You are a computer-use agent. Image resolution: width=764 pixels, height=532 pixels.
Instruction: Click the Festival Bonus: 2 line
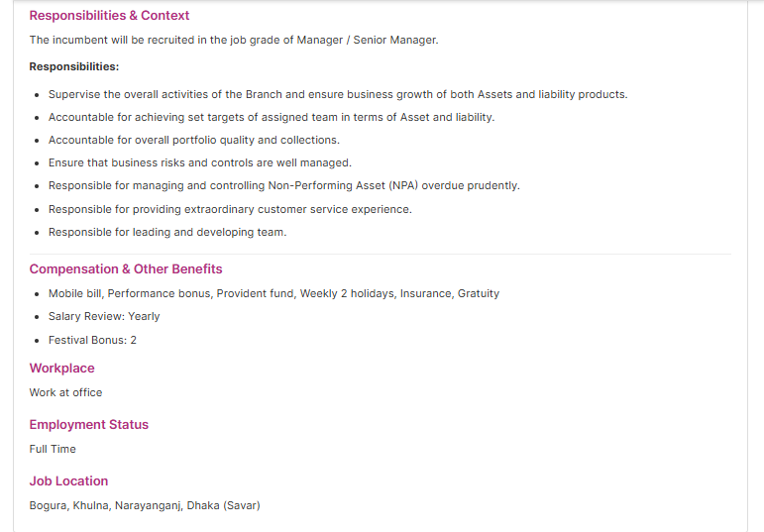pos(92,340)
